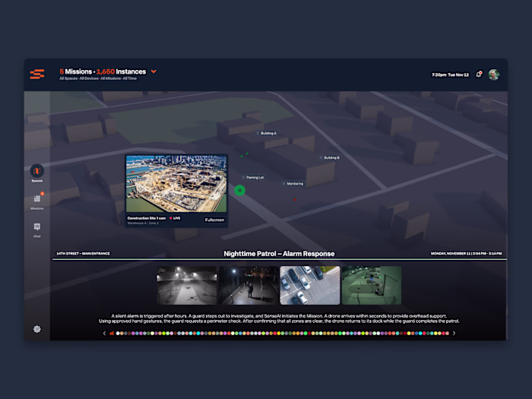
Task: Open the Missions sidebar icon
Action: click(37, 199)
